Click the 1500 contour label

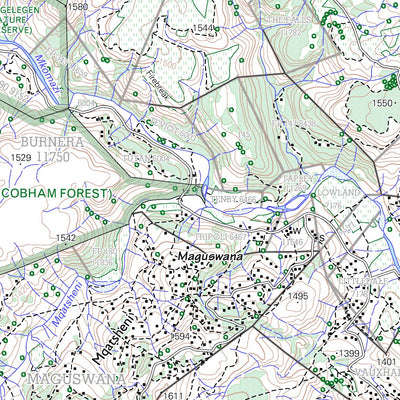(x=168, y=63)
